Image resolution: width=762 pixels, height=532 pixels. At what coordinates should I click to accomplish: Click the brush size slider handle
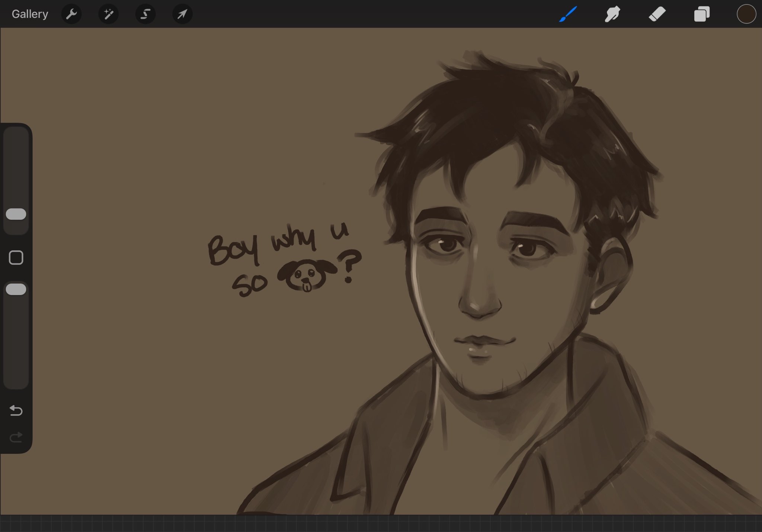click(16, 214)
